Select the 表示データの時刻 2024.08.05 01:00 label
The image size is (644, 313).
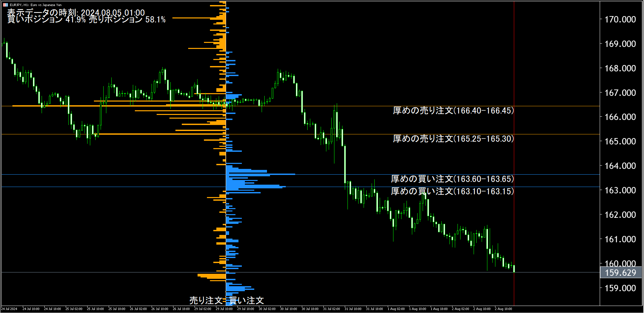[76, 13]
